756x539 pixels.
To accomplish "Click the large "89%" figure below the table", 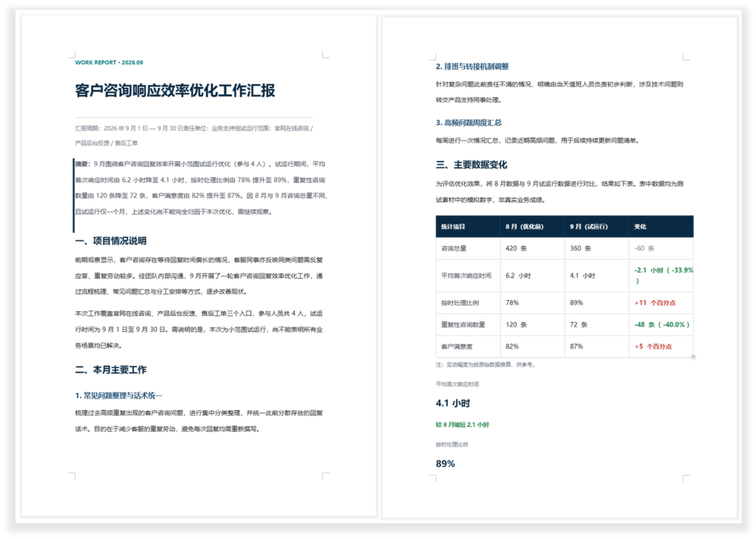I will point(445,464).
